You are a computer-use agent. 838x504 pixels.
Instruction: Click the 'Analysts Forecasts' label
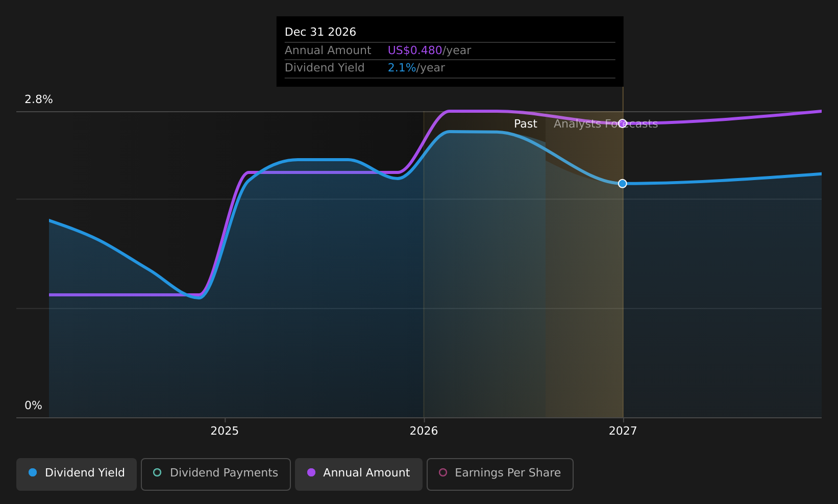606,124
